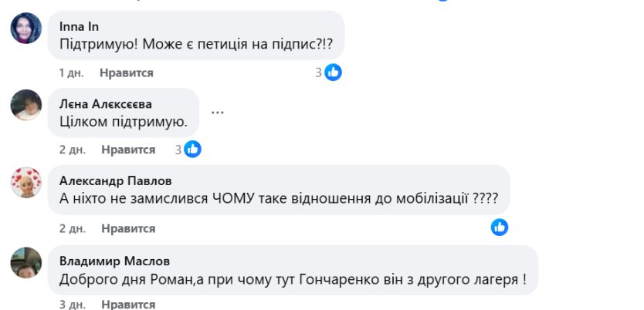This screenshot has width=644, height=310.
Task: Open Inna In's profile picture
Action: (25, 29)
